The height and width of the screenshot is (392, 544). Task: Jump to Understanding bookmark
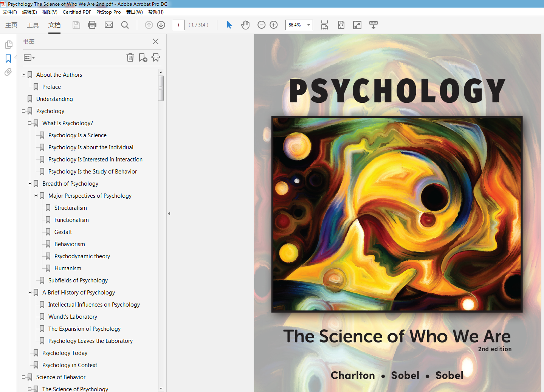tap(54, 99)
